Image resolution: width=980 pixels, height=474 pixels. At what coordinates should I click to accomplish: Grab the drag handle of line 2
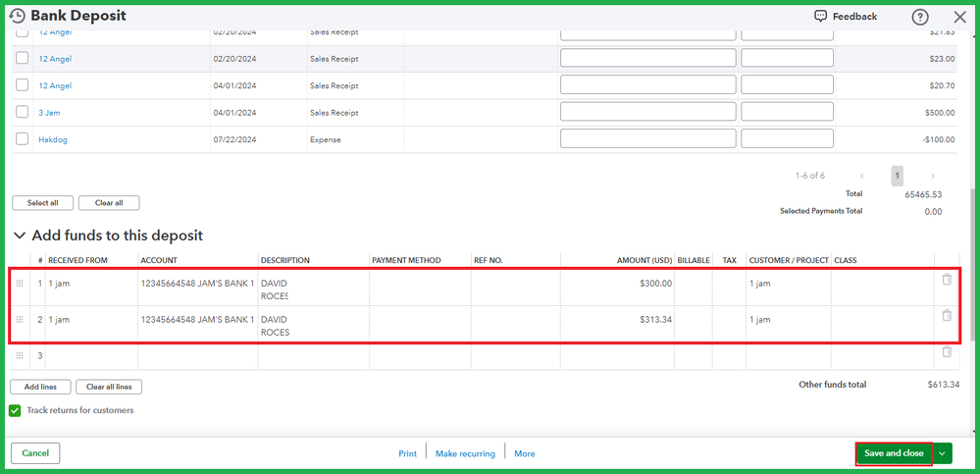[x=20, y=320]
